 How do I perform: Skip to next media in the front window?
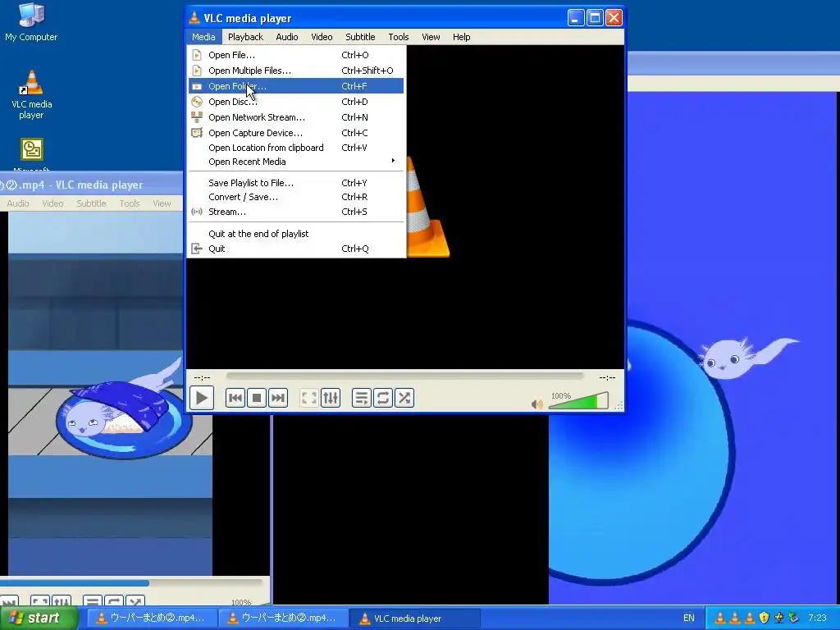(x=278, y=398)
